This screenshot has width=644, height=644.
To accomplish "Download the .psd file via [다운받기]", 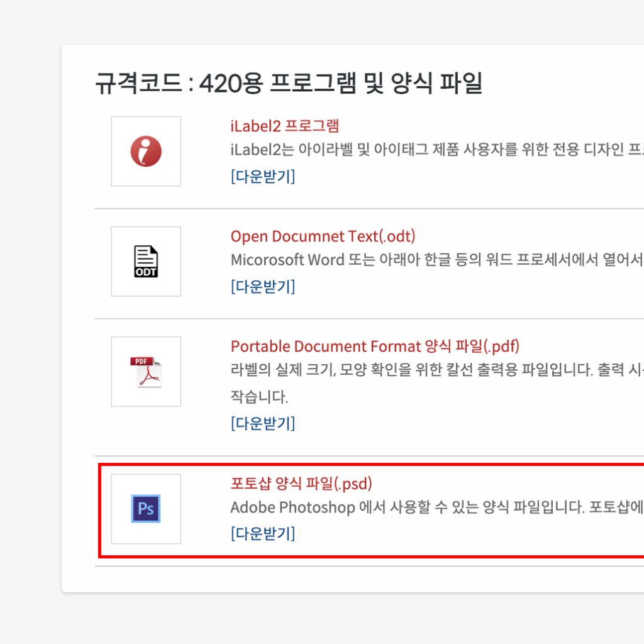I will (263, 533).
